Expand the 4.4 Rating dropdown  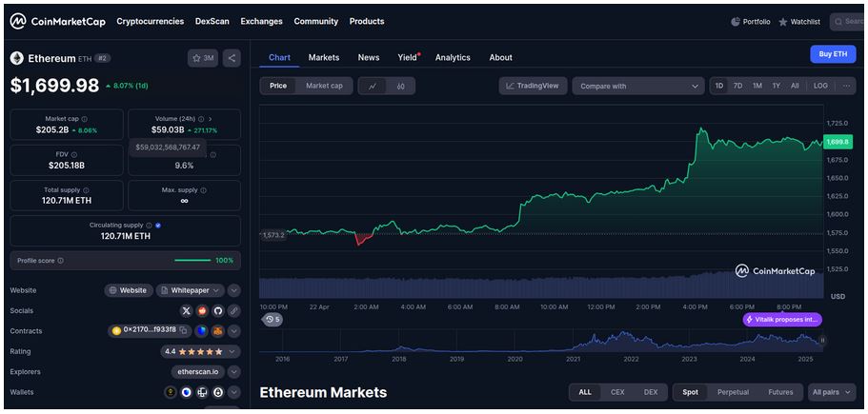(x=200, y=351)
